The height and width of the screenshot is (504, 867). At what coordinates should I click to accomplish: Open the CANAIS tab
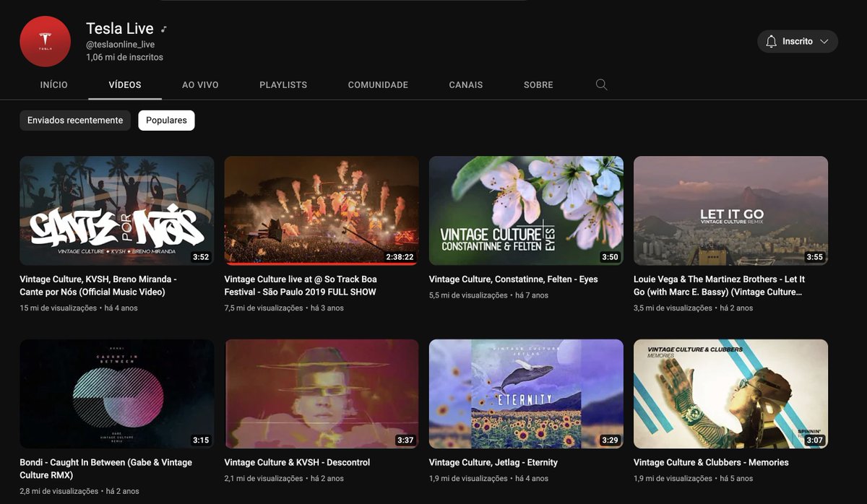pos(466,84)
